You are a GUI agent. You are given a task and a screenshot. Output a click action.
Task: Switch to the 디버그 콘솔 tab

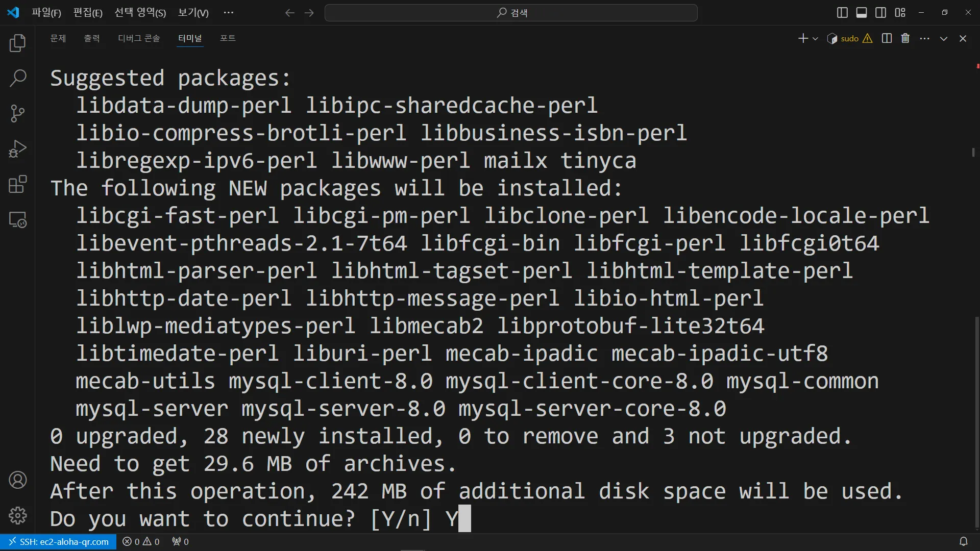coord(139,38)
